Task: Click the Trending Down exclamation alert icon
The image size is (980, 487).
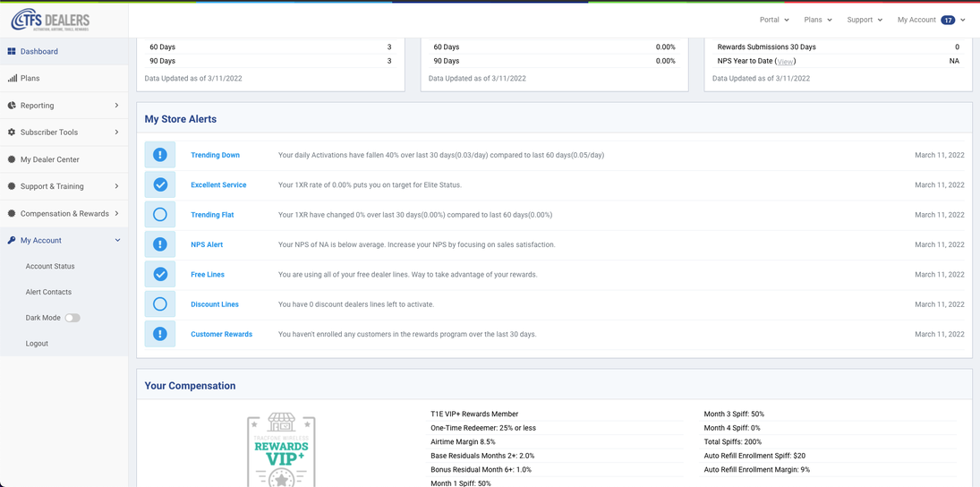Action: (x=160, y=154)
